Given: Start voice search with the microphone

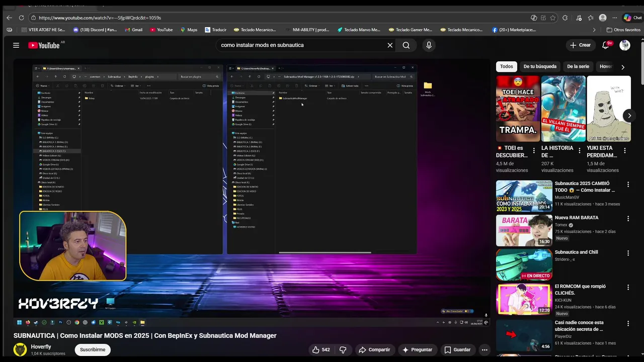Looking at the screenshot, I should [429, 45].
